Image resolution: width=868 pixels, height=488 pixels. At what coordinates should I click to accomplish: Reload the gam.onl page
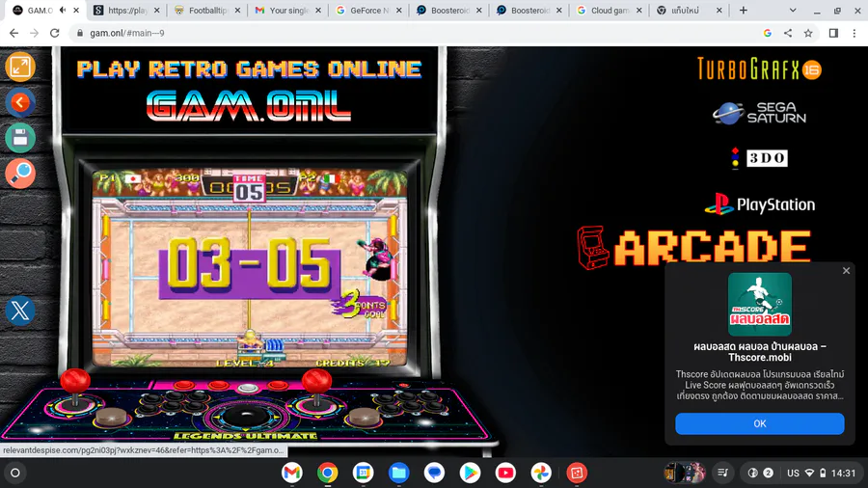pyautogui.click(x=54, y=33)
